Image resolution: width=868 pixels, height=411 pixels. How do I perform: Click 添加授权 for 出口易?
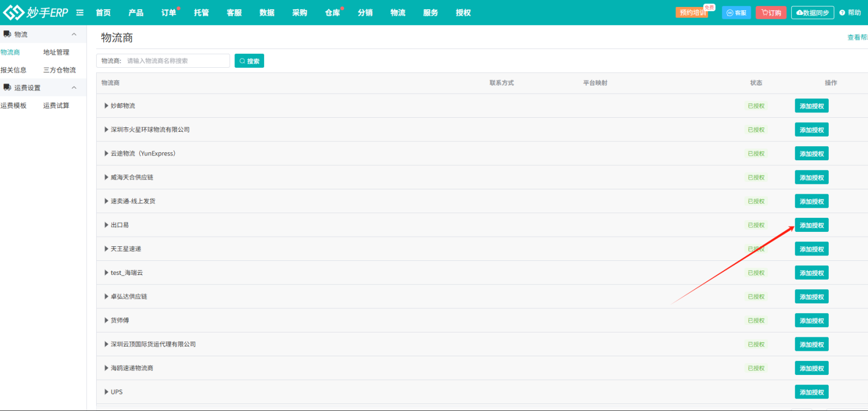click(x=812, y=225)
